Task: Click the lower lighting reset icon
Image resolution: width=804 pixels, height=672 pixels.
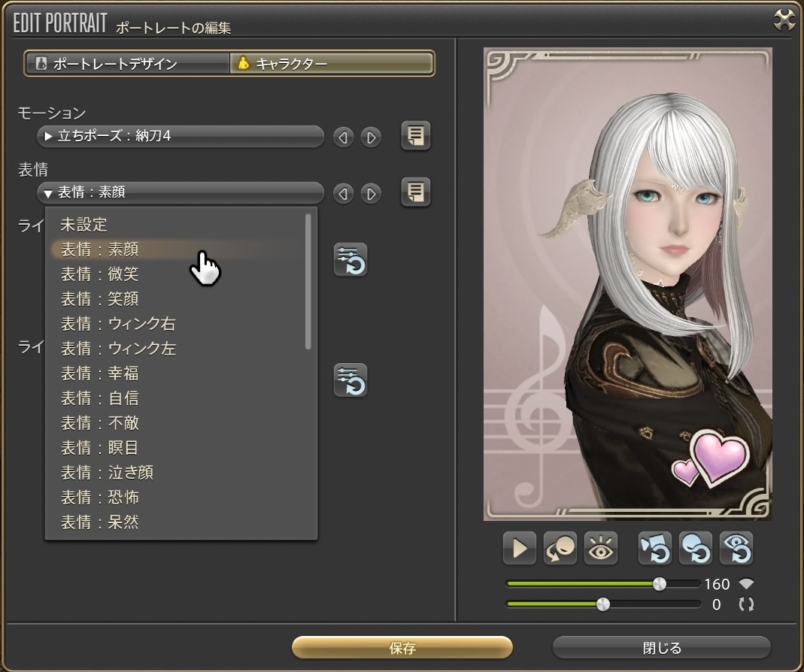Action: click(350, 380)
